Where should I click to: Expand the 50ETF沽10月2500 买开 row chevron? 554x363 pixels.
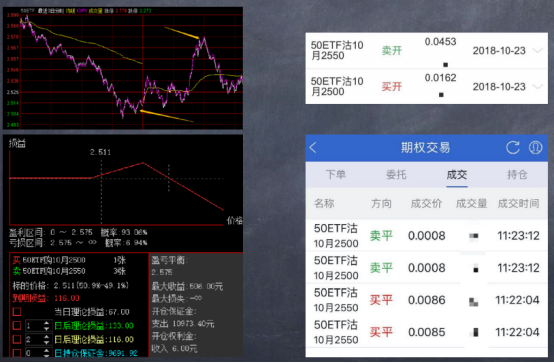(x=537, y=87)
